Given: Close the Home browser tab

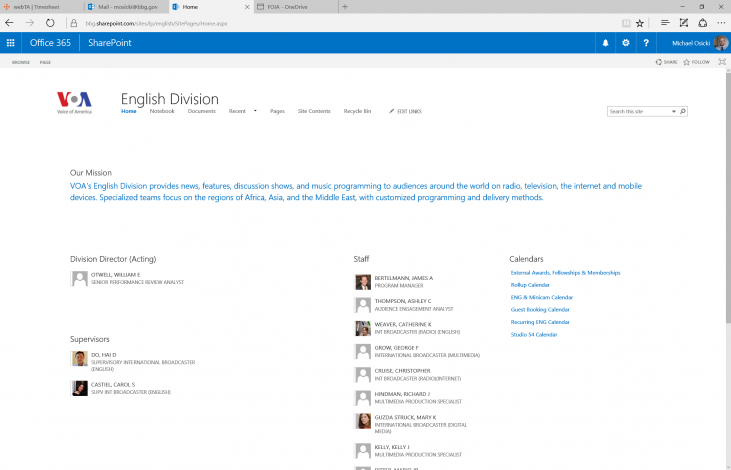Looking at the screenshot, I should click(x=247, y=7).
